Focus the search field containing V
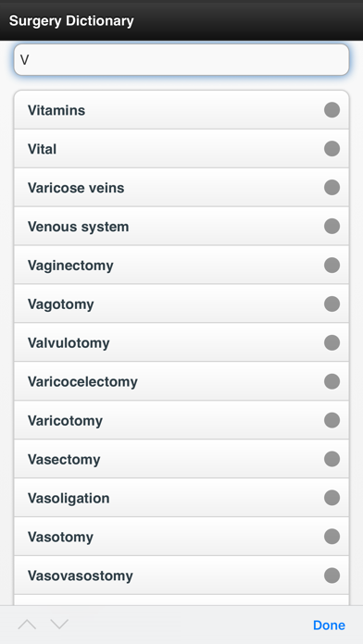The image size is (363, 644). click(x=181, y=60)
